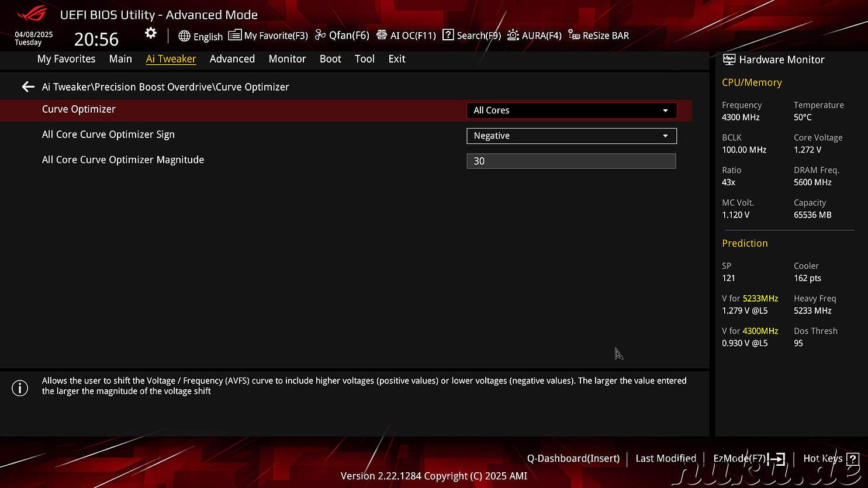Click the Prediction section heading

pos(745,243)
